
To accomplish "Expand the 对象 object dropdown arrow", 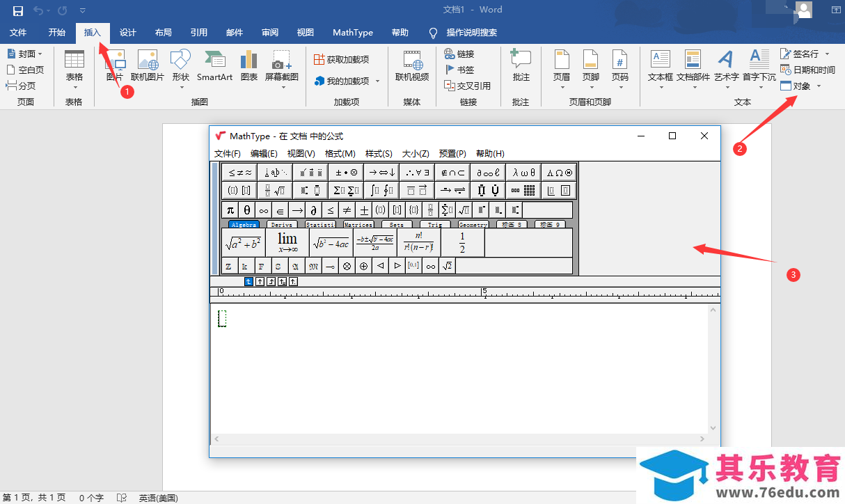I will click(819, 86).
